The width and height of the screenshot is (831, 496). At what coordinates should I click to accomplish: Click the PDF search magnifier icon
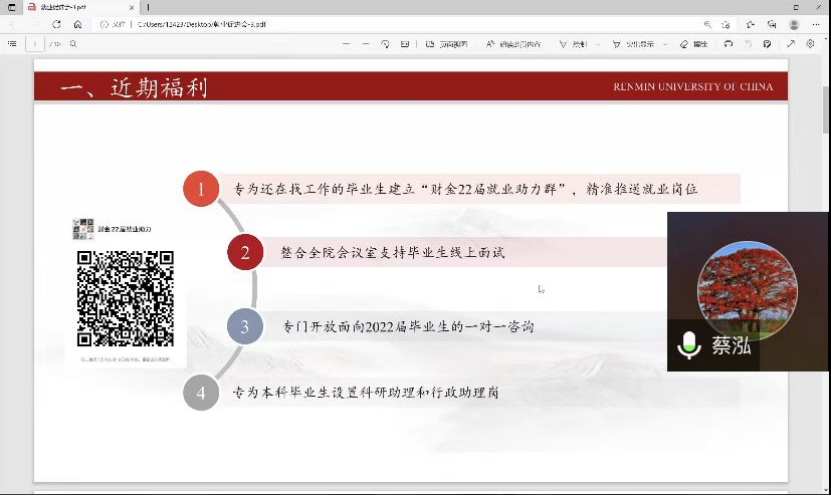[x=73, y=44]
